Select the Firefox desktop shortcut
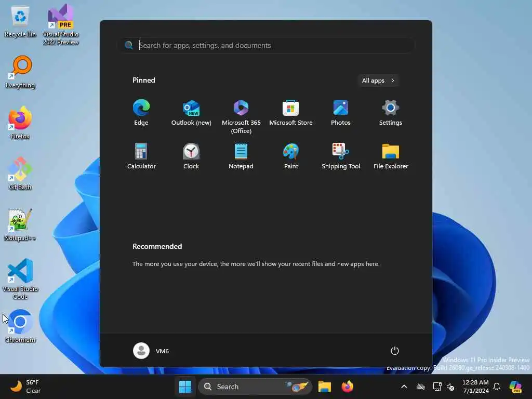The image size is (532, 399). 20,123
